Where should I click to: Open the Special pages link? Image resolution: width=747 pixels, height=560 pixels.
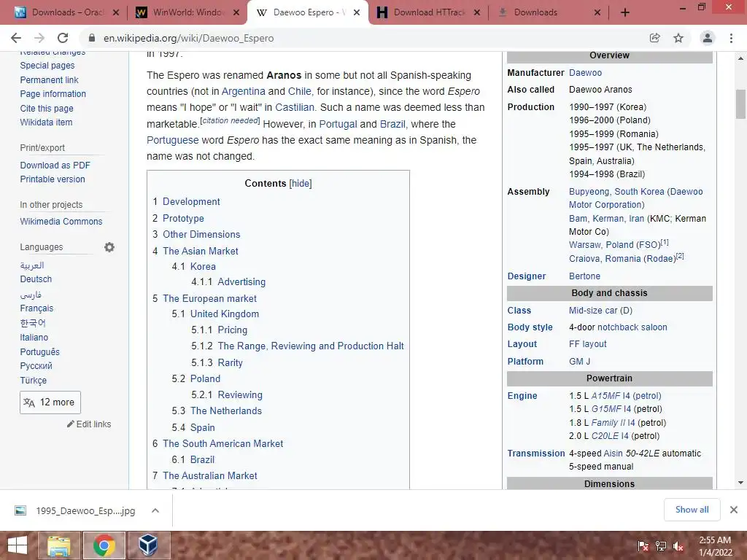(x=47, y=65)
